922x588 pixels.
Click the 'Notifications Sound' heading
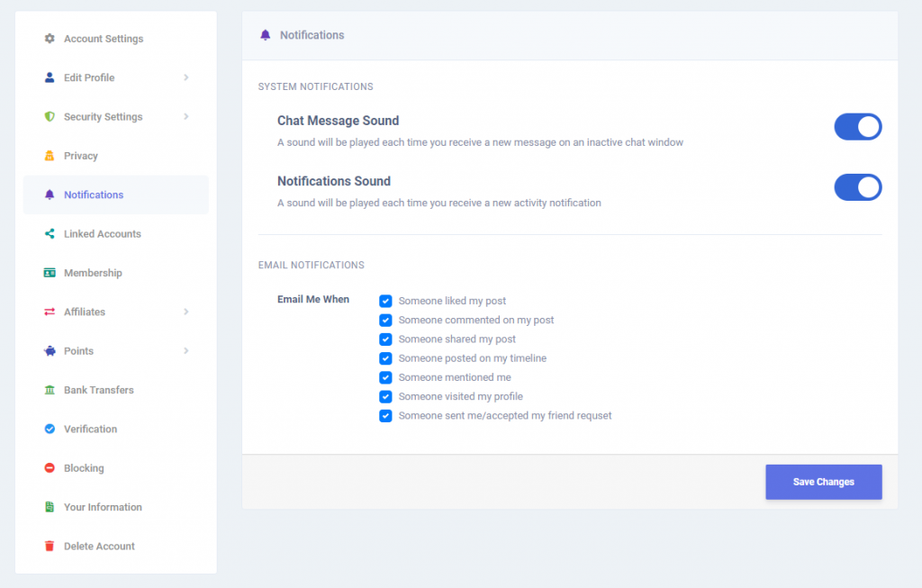point(334,181)
